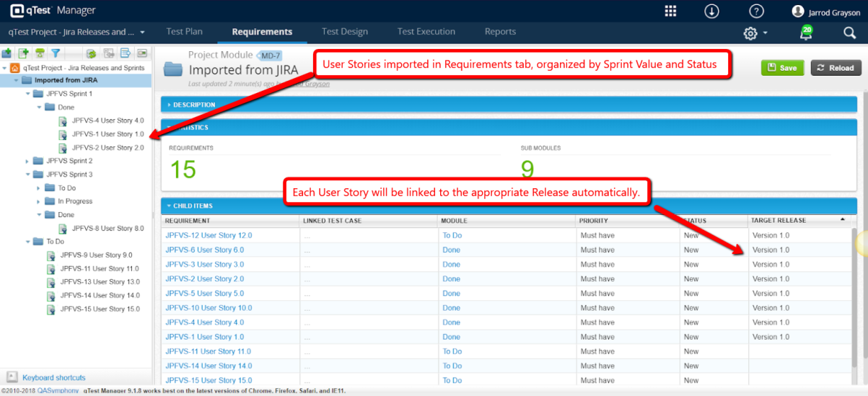Open the QASymphony footer link
The image size is (868, 396).
coord(58,391)
